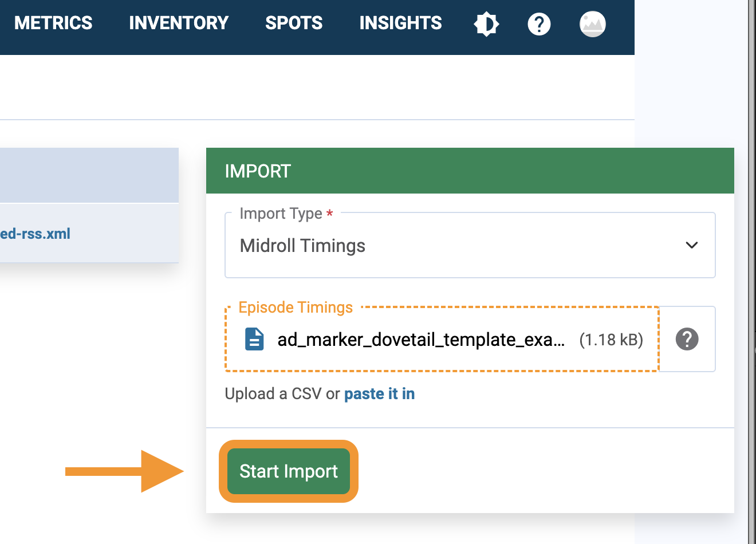The width and height of the screenshot is (756, 544).
Task: Select the ad_marker_dovetail_template file name
Action: tap(421, 340)
